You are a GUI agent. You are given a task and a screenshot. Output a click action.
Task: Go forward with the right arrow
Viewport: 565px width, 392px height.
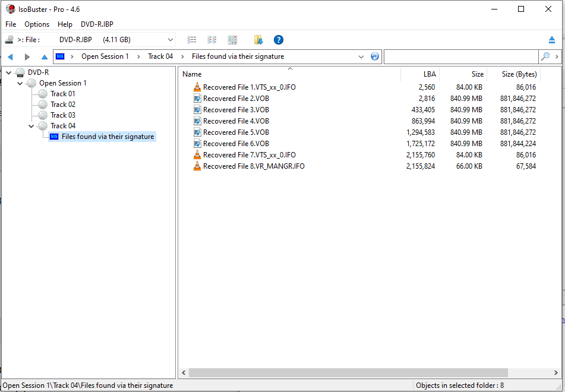(x=27, y=56)
